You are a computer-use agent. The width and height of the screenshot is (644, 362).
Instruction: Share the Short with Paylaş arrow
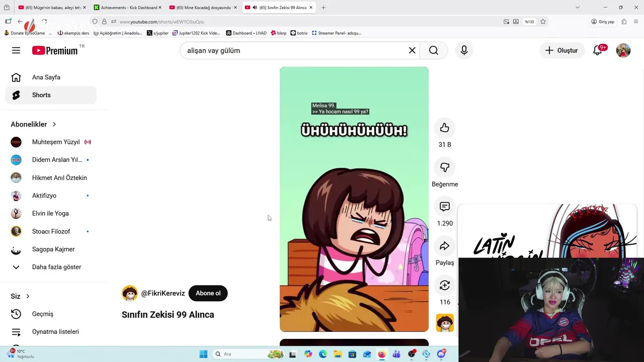click(445, 246)
